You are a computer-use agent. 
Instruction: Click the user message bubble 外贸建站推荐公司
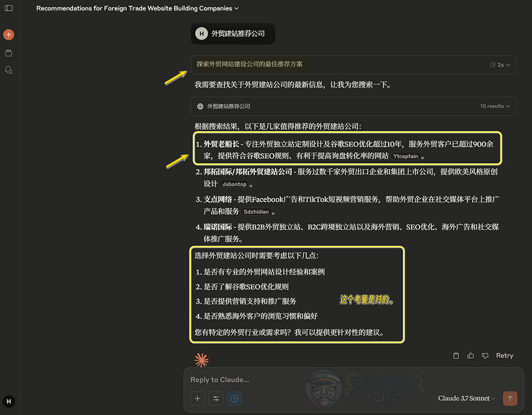coord(233,34)
